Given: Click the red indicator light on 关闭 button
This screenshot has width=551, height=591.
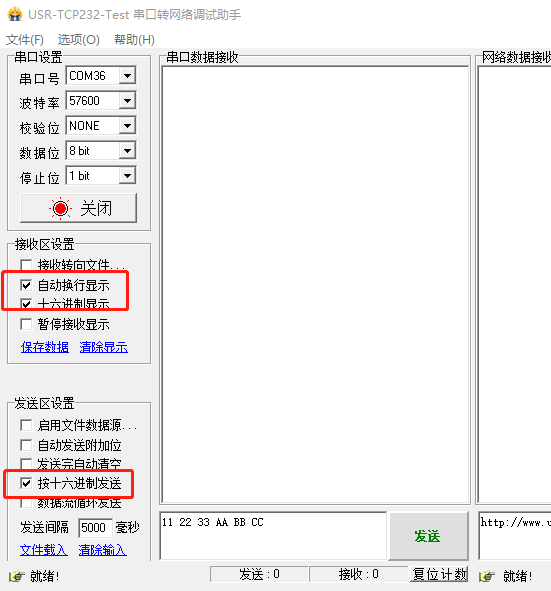Looking at the screenshot, I should pos(60,208).
